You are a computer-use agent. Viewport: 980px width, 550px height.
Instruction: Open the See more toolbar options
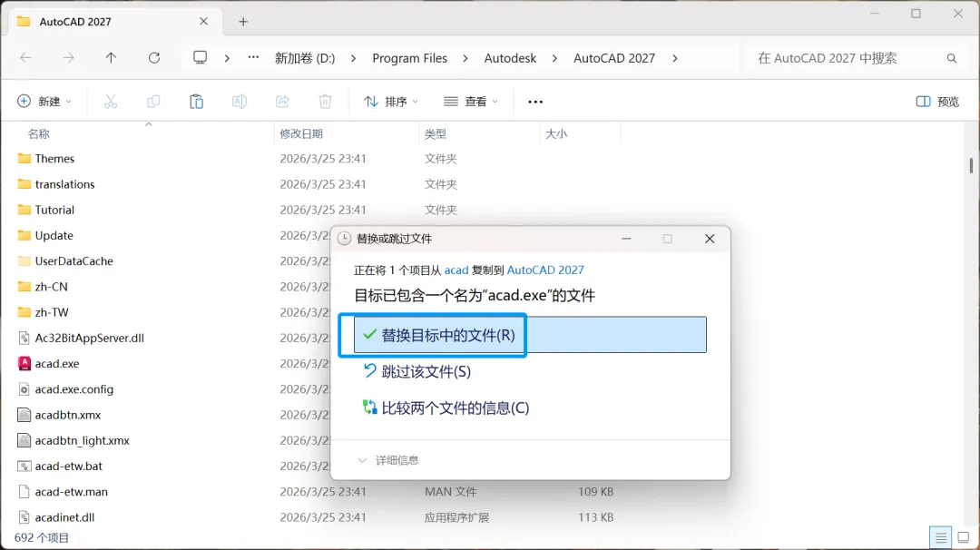(535, 102)
